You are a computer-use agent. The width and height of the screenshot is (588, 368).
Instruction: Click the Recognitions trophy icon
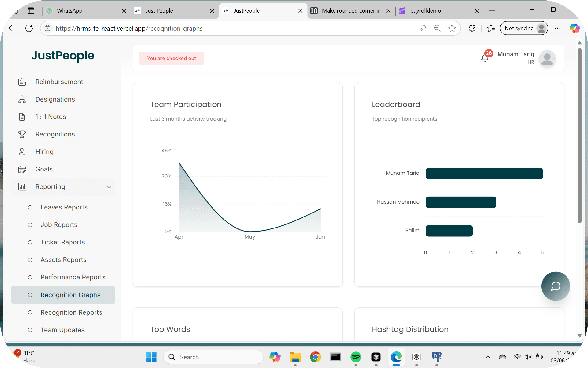22,134
